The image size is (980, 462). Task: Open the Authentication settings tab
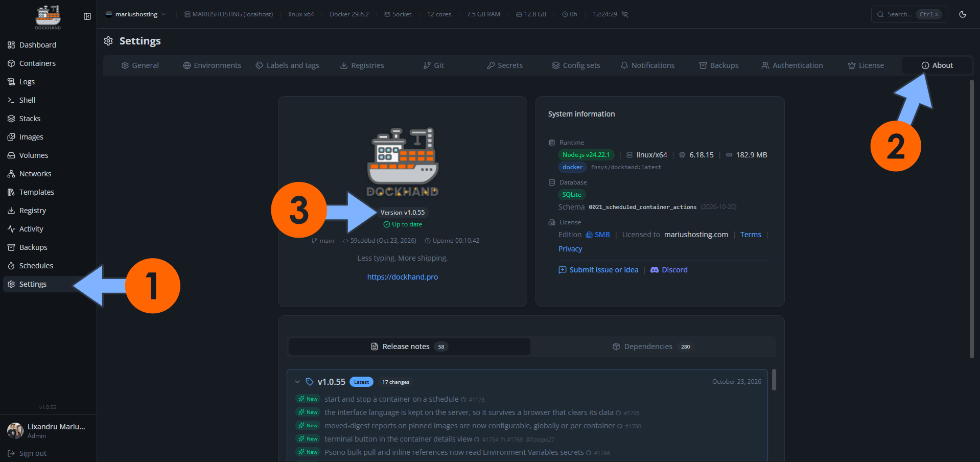792,65
